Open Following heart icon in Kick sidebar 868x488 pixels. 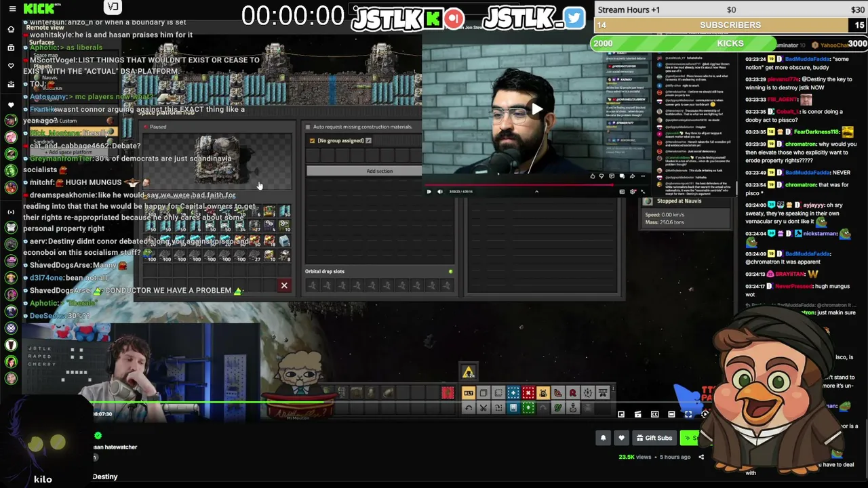[11, 66]
